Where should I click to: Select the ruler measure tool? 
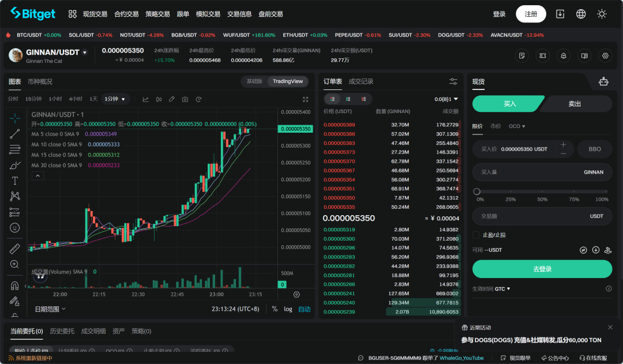(x=14, y=249)
